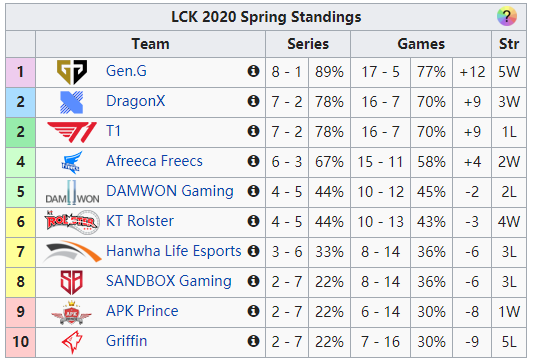This screenshot has width=533, height=361.
Task: Open info icon for Gen.G
Action: pos(253,71)
